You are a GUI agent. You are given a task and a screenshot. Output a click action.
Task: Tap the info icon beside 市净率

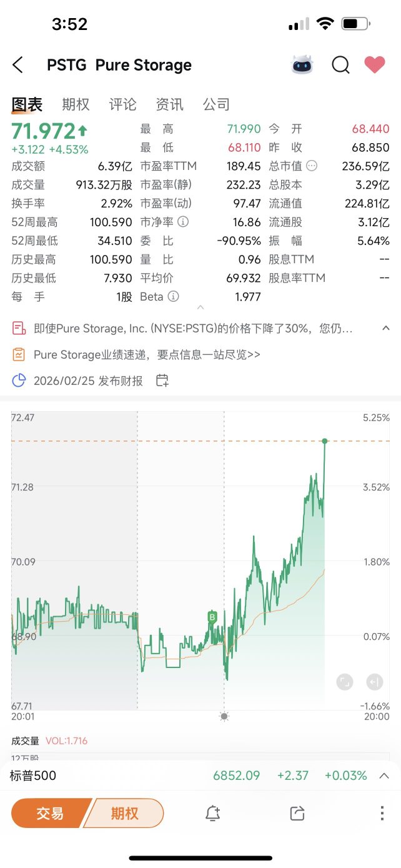click(x=183, y=222)
